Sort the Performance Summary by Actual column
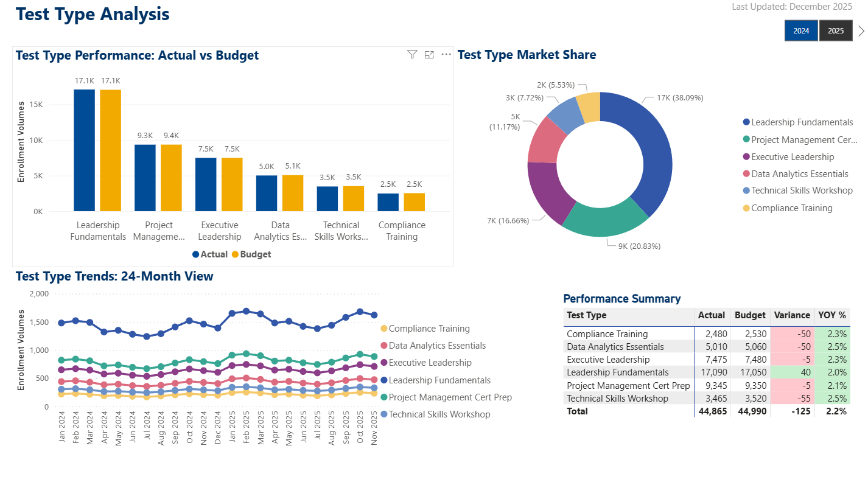This screenshot has width=868, height=485. coord(712,315)
